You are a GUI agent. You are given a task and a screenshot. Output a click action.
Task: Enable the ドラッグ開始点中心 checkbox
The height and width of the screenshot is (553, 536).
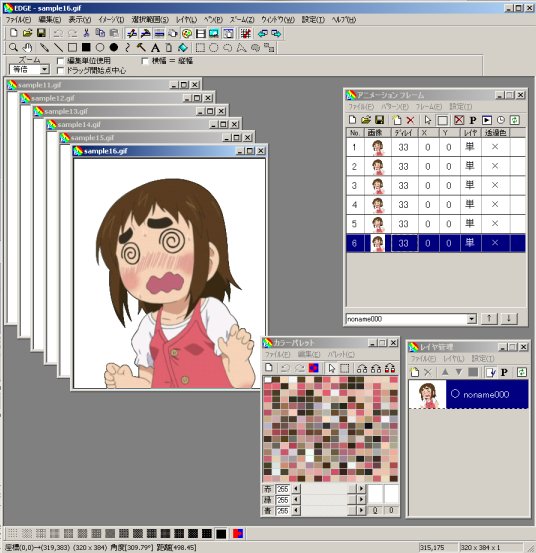(x=60, y=71)
